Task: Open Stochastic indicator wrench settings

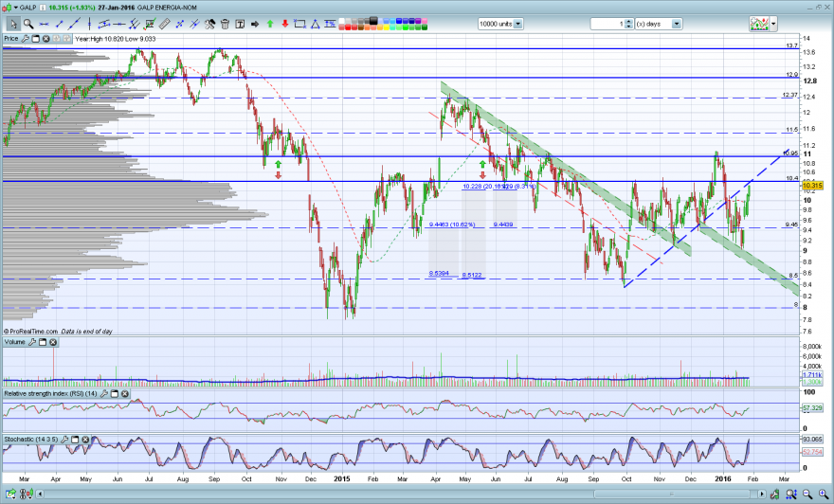Action: point(64,440)
